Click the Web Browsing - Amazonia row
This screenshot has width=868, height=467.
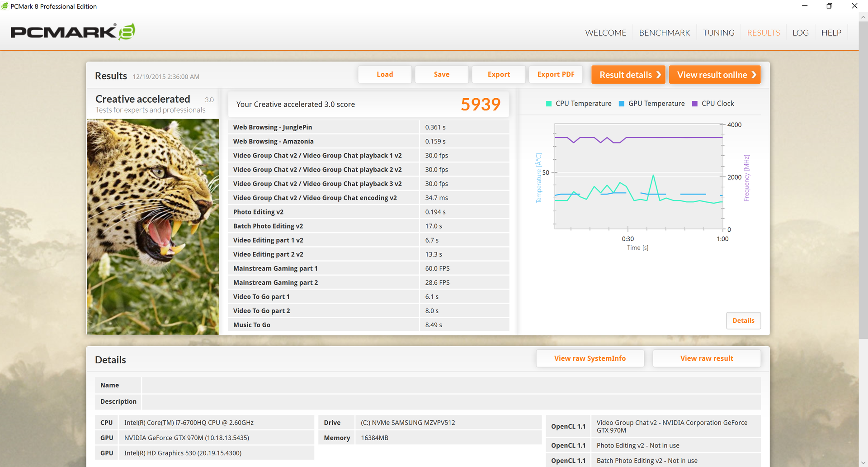coord(368,141)
